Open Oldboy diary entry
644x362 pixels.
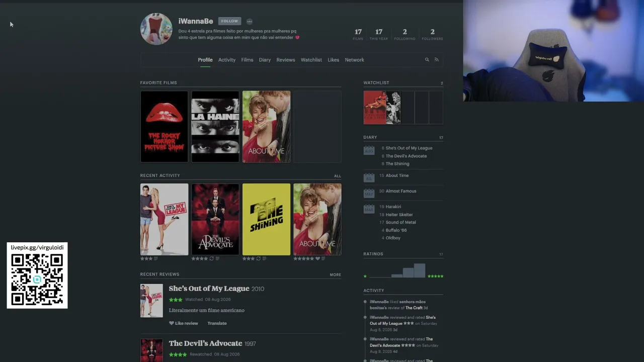(x=393, y=238)
